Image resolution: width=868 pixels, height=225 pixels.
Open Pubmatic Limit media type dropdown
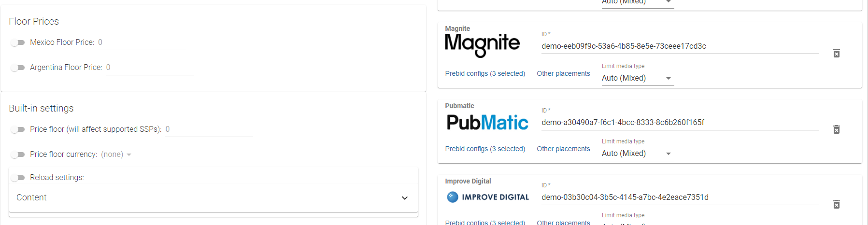click(638, 154)
